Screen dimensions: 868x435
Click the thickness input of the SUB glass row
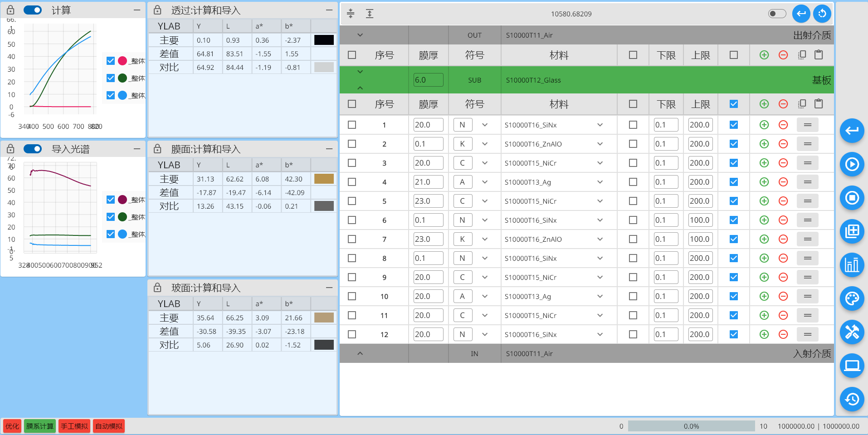[428, 79]
